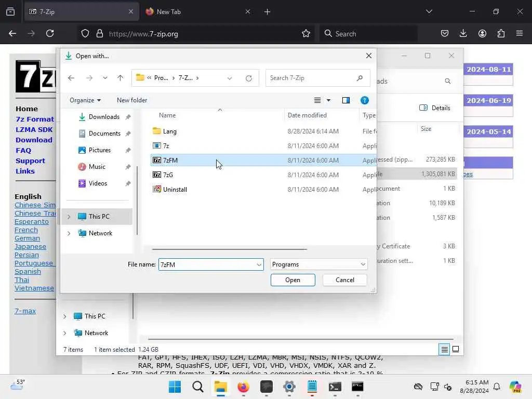Open Videos in dialog sidebar
The height and width of the screenshot is (399, 532).
pos(98,183)
